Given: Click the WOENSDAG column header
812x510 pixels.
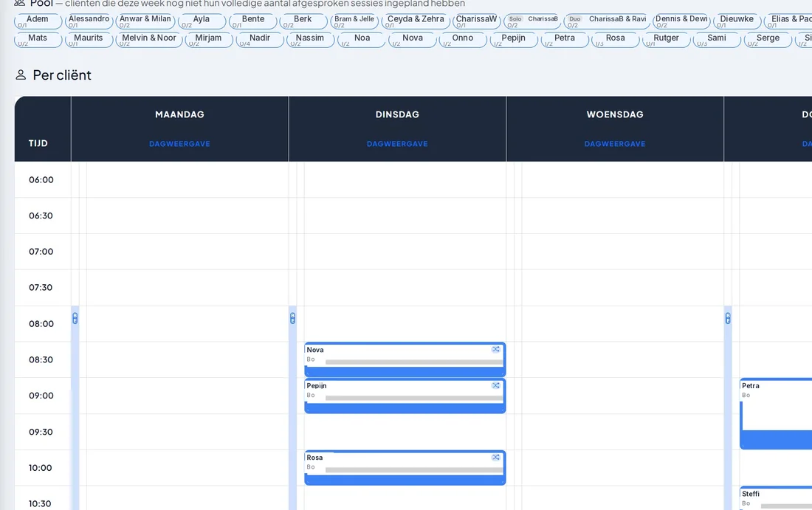Looking at the screenshot, I should pyautogui.click(x=615, y=114).
